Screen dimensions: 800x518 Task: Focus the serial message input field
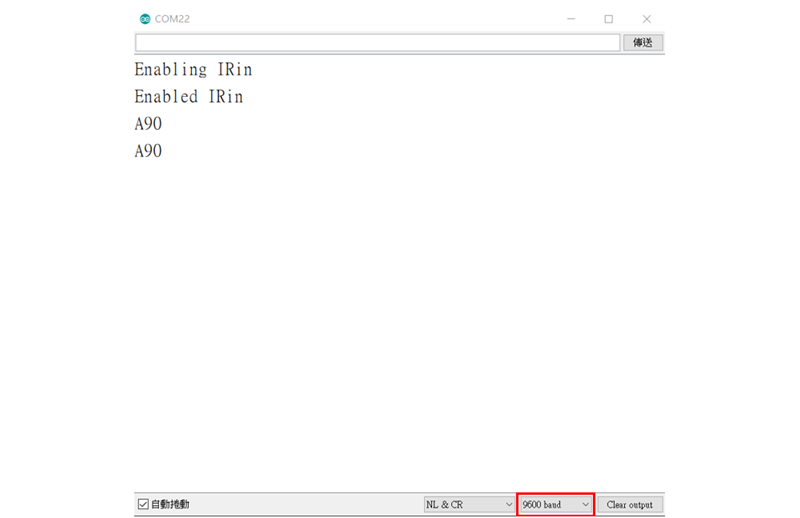tap(377, 43)
